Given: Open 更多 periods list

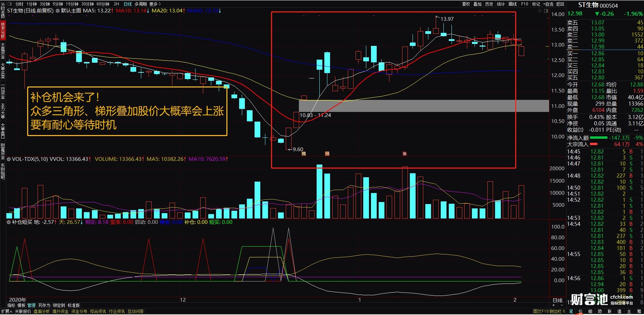Looking at the screenshot, I should pos(155,4).
